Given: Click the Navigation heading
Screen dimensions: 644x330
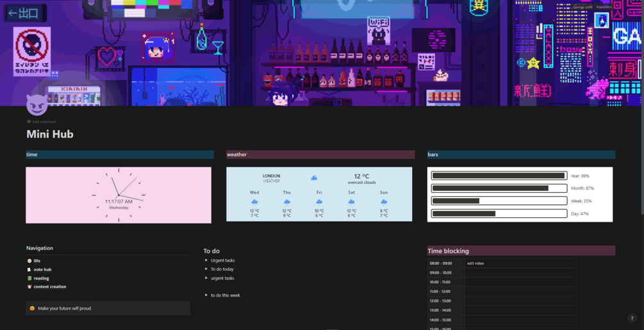Looking at the screenshot, I should [x=40, y=248].
